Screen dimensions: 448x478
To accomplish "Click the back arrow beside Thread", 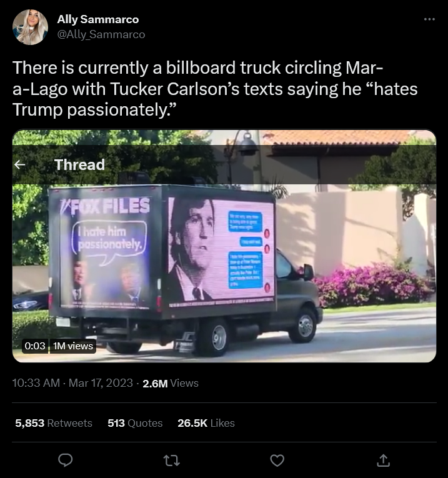I will pos(20,164).
